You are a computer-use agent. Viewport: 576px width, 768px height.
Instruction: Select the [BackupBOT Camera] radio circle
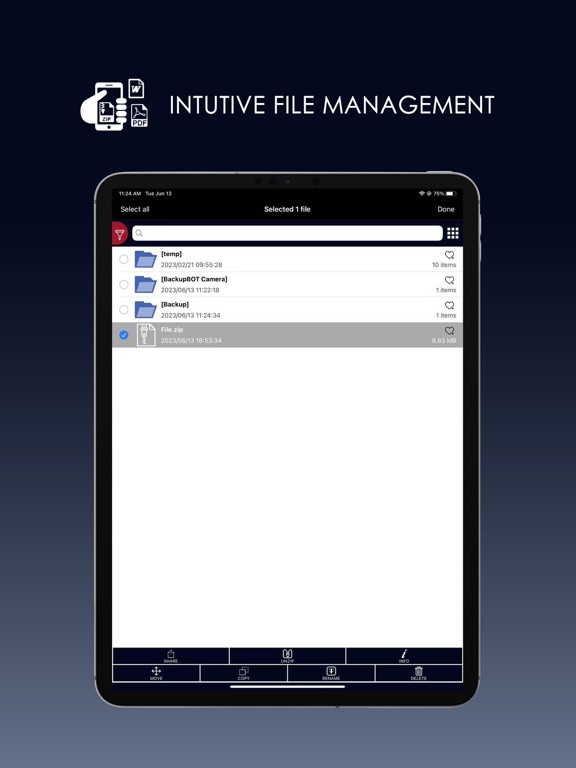click(124, 285)
